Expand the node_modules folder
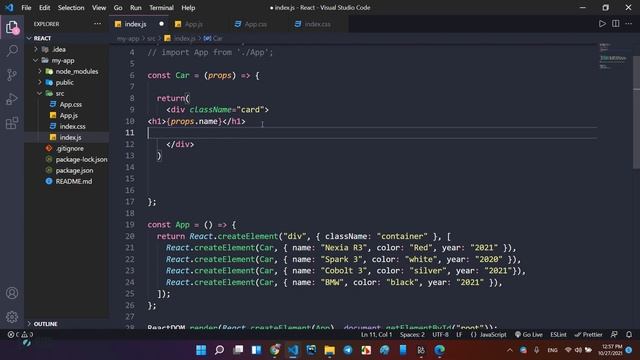640x360 pixels. (40, 71)
